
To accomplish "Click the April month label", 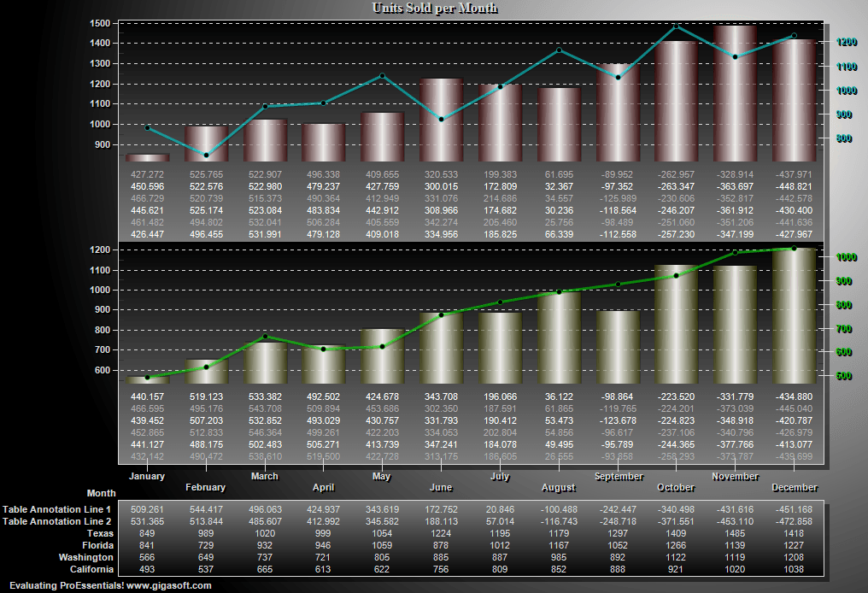I will 323,487.
